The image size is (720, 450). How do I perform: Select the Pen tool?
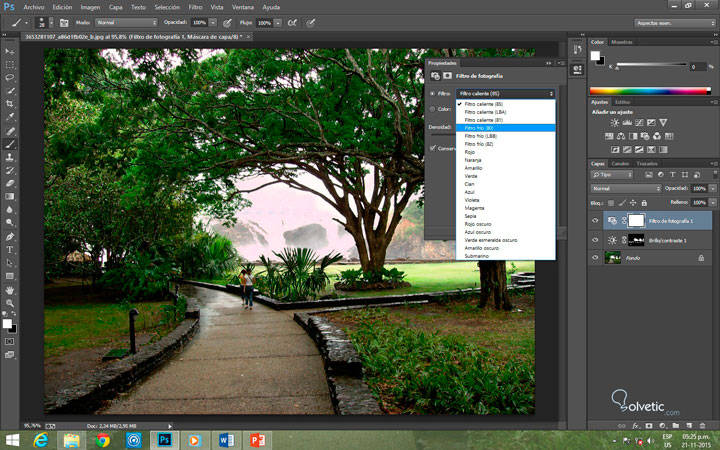click(10, 236)
